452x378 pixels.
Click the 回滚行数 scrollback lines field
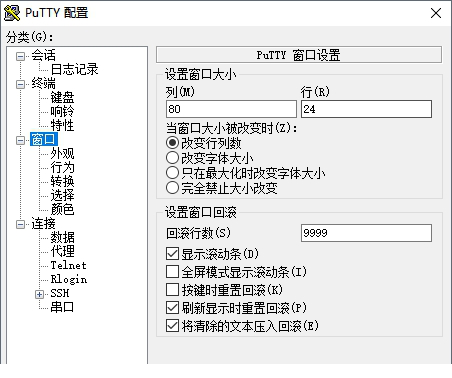click(x=366, y=233)
